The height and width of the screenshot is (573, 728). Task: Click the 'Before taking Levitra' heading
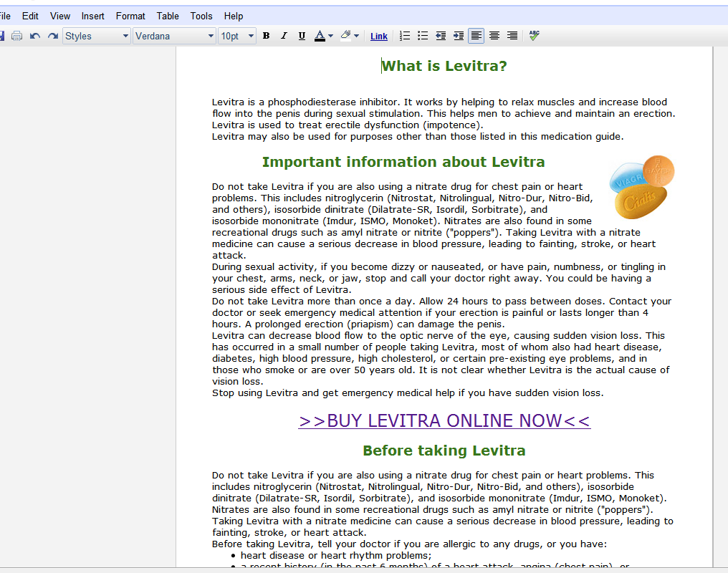click(444, 451)
